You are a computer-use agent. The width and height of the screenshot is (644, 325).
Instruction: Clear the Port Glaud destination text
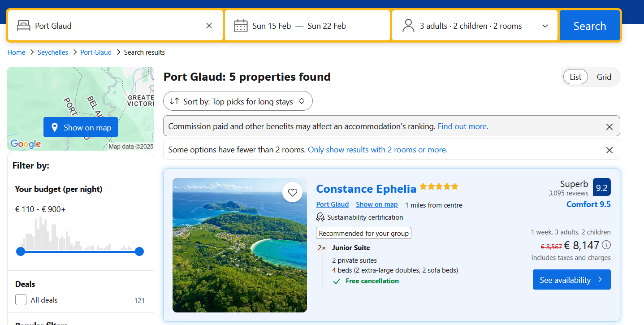coord(209,26)
